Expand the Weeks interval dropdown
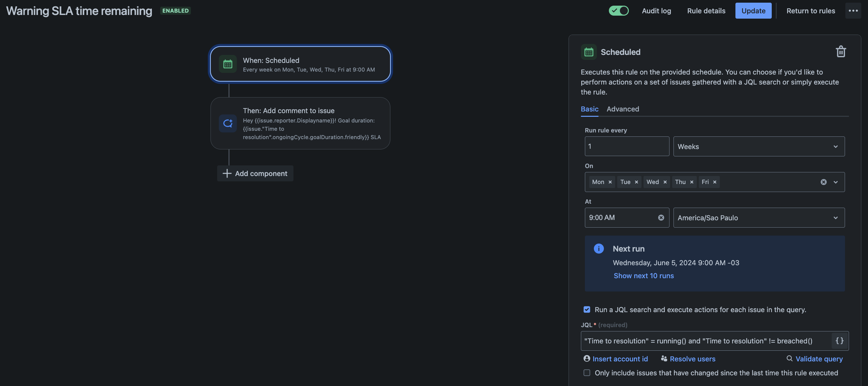The image size is (868, 386). 758,146
